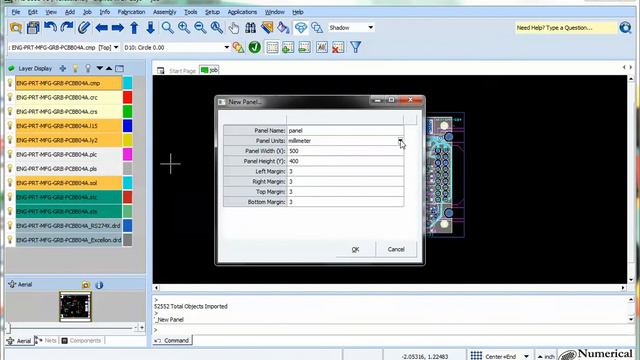Click the select window icon
640x360 pixels.
point(272,47)
